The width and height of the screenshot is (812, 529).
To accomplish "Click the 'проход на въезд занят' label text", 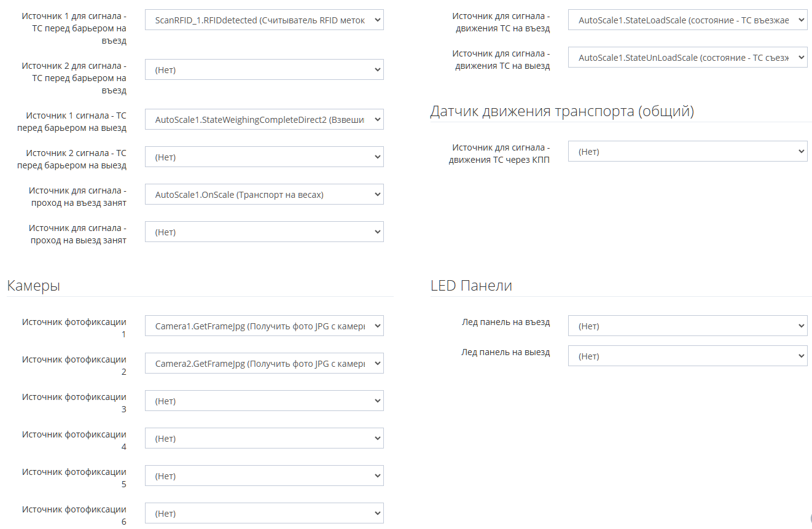I will [78, 197].
